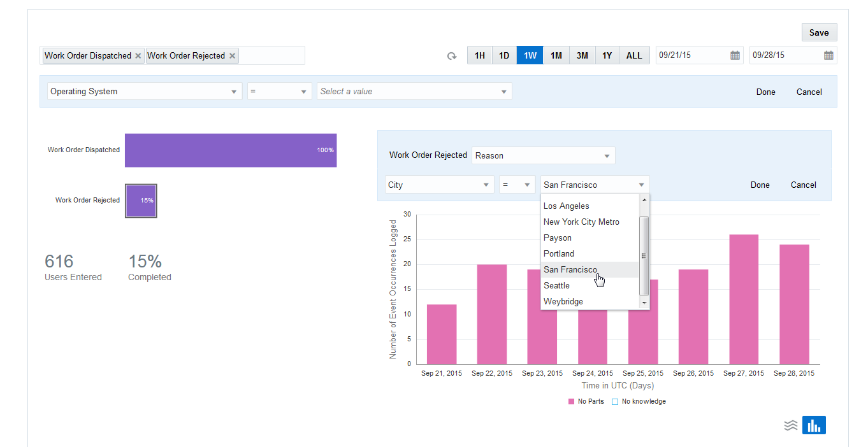Viewport: 868px width, 447px height.
Task: Select the 1M time range
Action: (x=556, y=55)
